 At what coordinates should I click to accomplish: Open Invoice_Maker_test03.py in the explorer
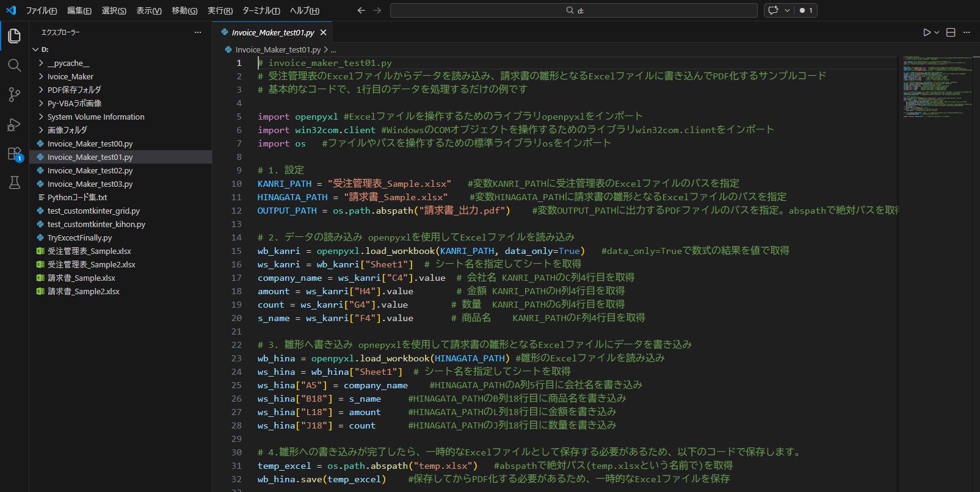point(90,184)
